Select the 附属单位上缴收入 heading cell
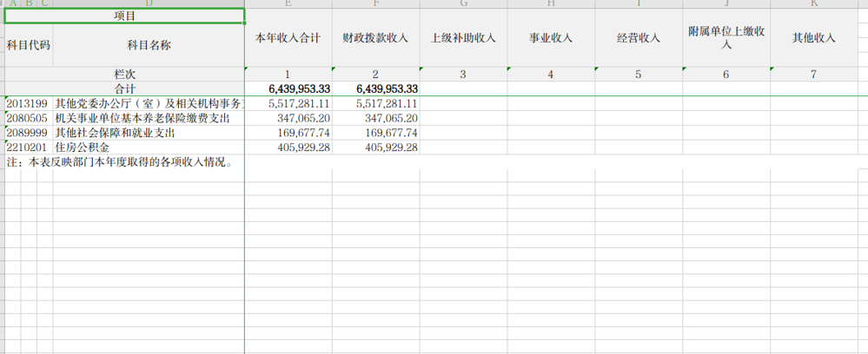 pos(726,38)
